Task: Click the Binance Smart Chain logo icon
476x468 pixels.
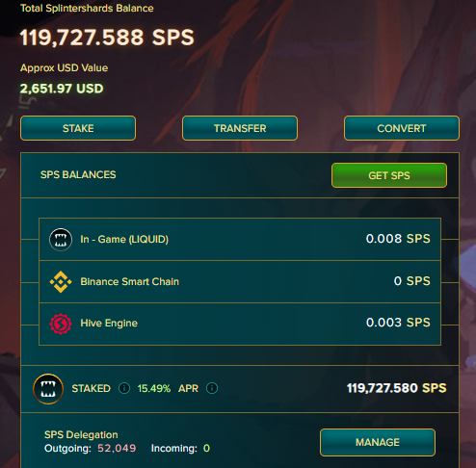Action: click(x=61, y=282)
